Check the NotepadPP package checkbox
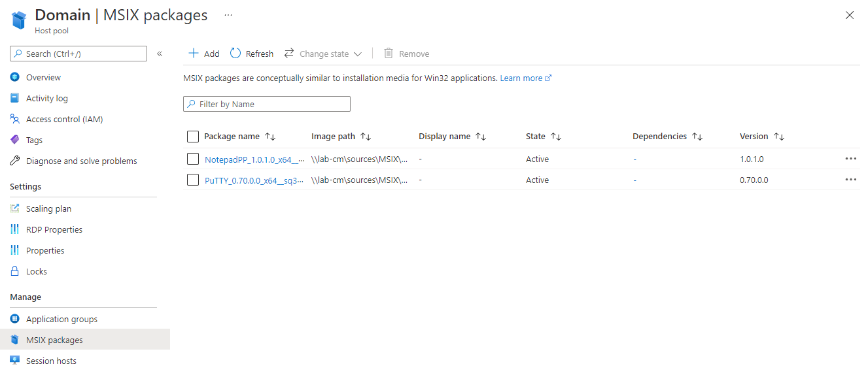Viewport: 868px width, 379px height. tap(192, 159)
